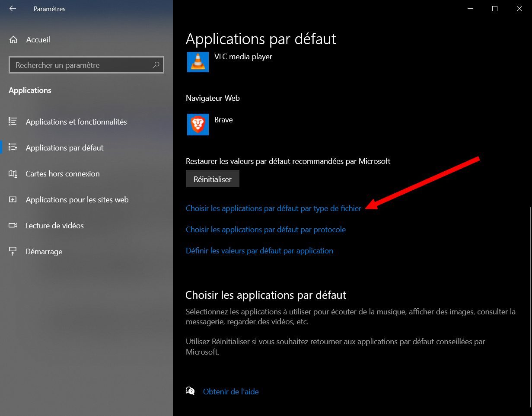Viewport: 532px width, 416px height.
Task: Click the Choisir les applications par défaut heading
Action: click(266, 295)
